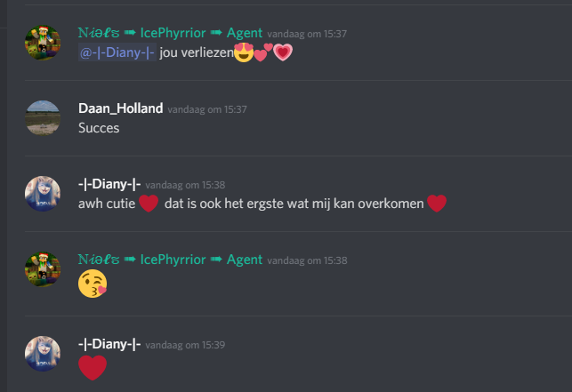Open Daan_Holland's landscape avatar
572x392 pixels.
(43, 118)
